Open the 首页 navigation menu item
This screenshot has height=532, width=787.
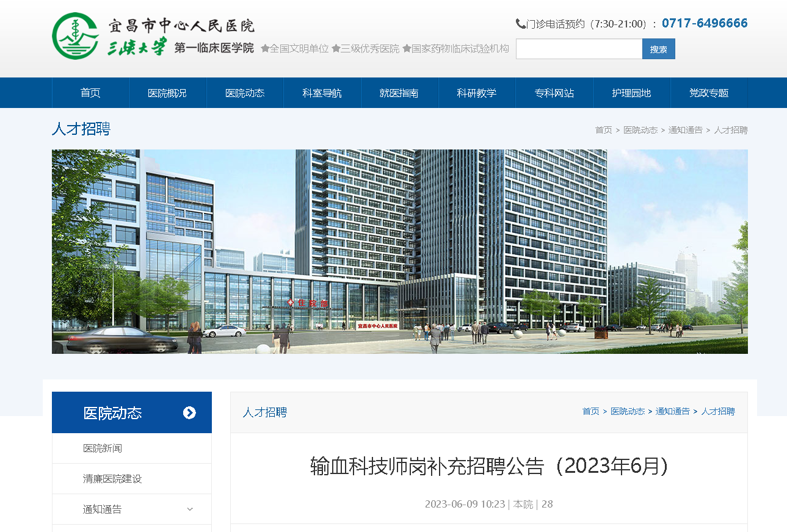(90, 93)
